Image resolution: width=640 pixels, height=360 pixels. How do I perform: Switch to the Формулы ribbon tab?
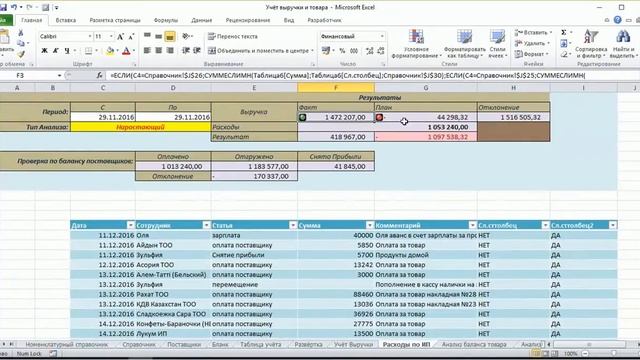click(x=166, y=20)
